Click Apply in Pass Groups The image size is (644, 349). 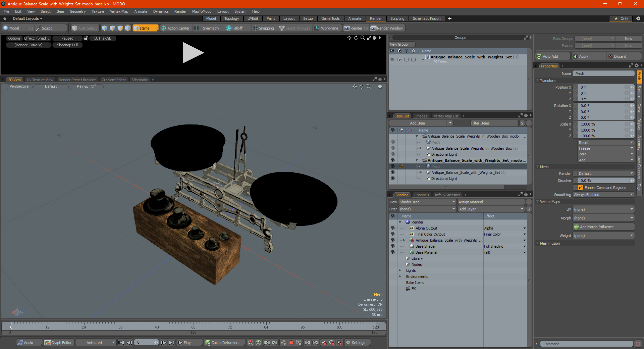click(589, 56)
